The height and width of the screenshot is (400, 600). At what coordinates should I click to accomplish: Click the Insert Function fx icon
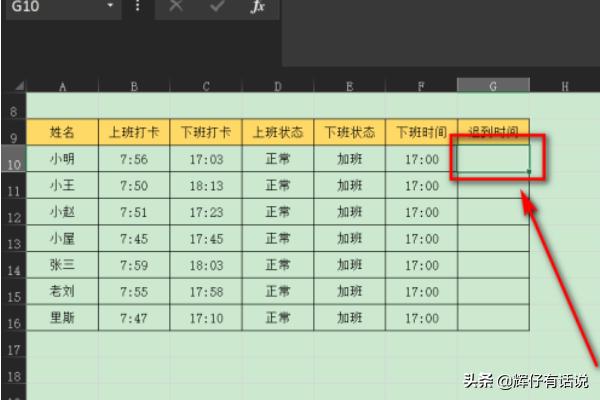click(x=258, y=7)
